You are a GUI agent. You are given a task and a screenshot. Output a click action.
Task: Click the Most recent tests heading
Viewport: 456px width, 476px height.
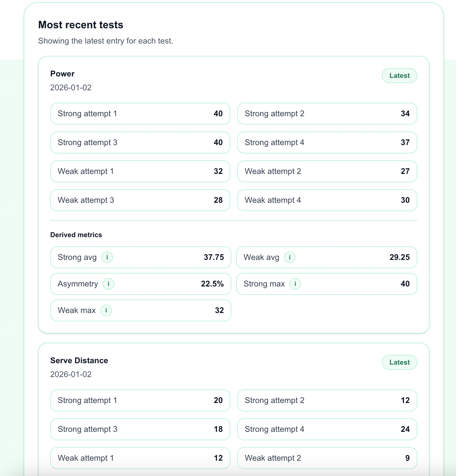coord(81,25)
